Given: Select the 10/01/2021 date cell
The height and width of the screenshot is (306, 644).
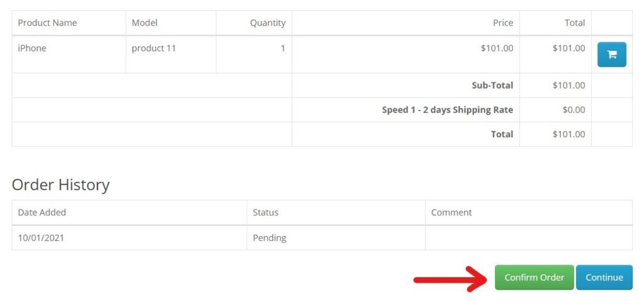Looking at the screenshot, I should pos(130,238).
